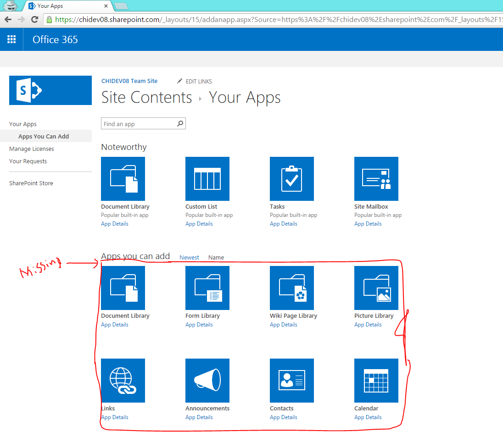Sort apps by Newest
The height and width of the screenshot is (448, 503).
(x=189, y=257)
